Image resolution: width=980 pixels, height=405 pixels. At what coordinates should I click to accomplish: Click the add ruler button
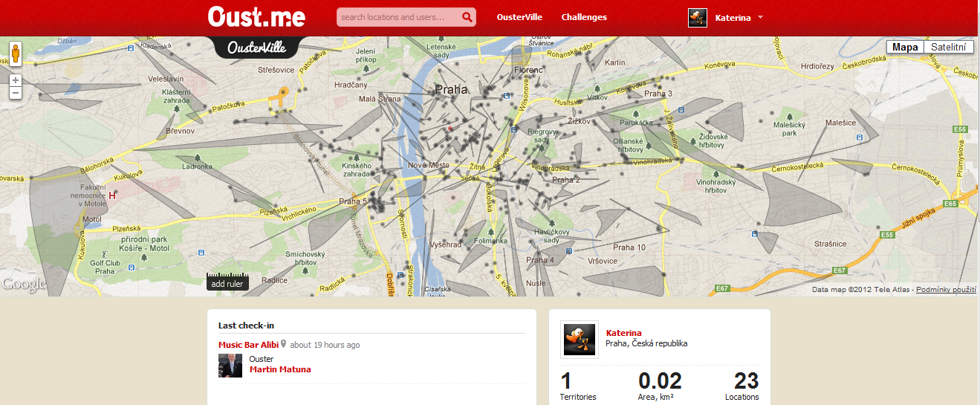[x=227, y=283]
